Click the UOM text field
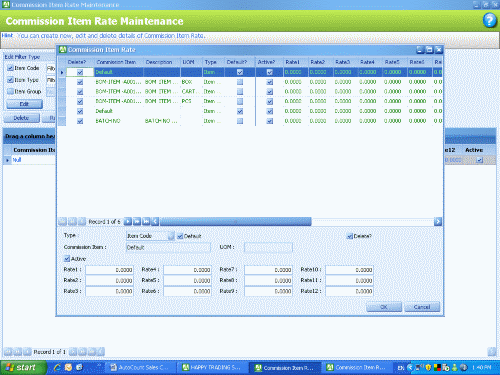Image resolution: width=500 pixels, height=375 pixels. coord(268,247)
